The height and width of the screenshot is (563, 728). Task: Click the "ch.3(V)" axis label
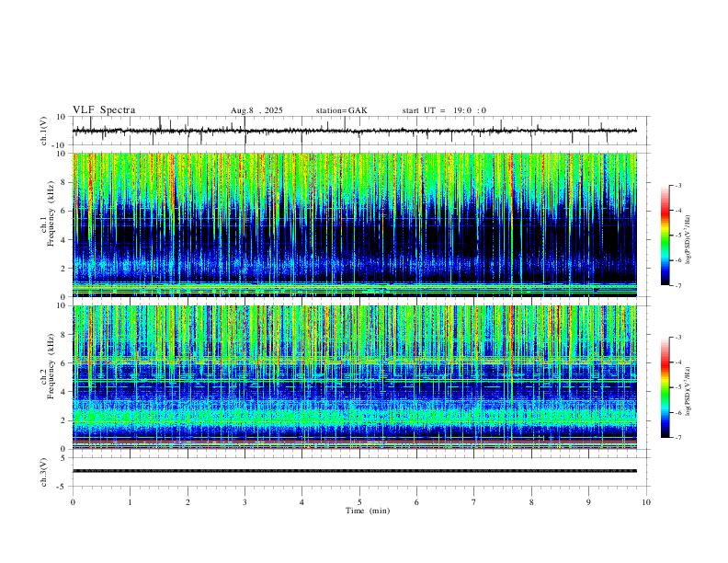44,472
